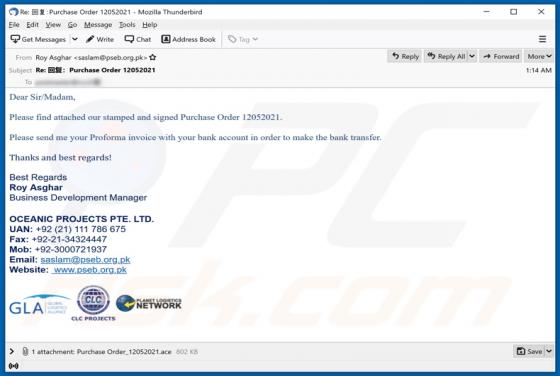
Task: Click Get Messages button
Action: (x=38, y=39)
